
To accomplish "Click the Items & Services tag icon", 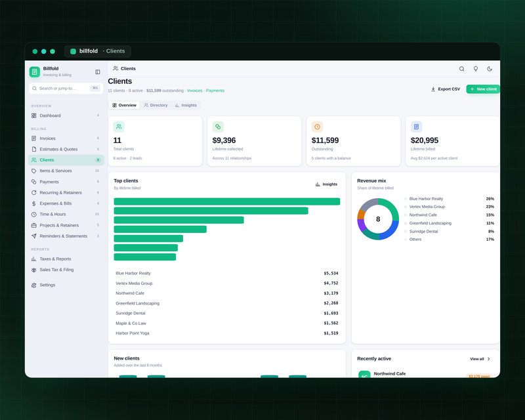I will 34,171.
